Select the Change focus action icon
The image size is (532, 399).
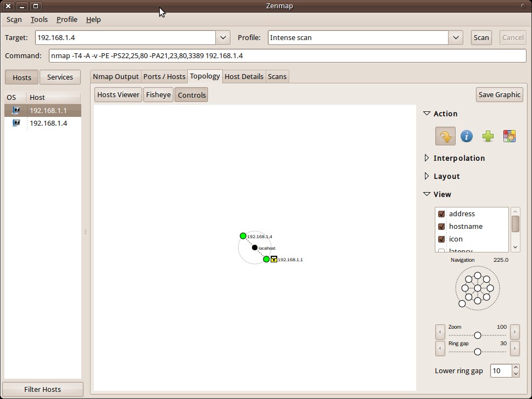click(x=445, y=137)
